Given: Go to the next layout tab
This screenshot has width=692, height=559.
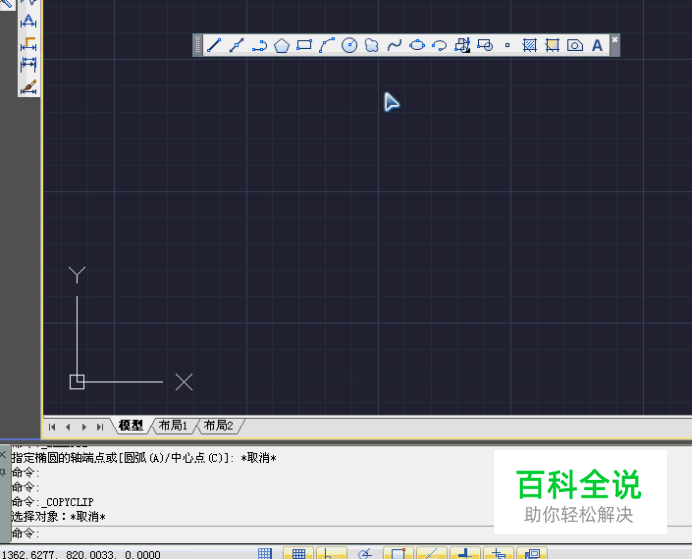Looking at the screenshot, I should [x=84, y=427].
